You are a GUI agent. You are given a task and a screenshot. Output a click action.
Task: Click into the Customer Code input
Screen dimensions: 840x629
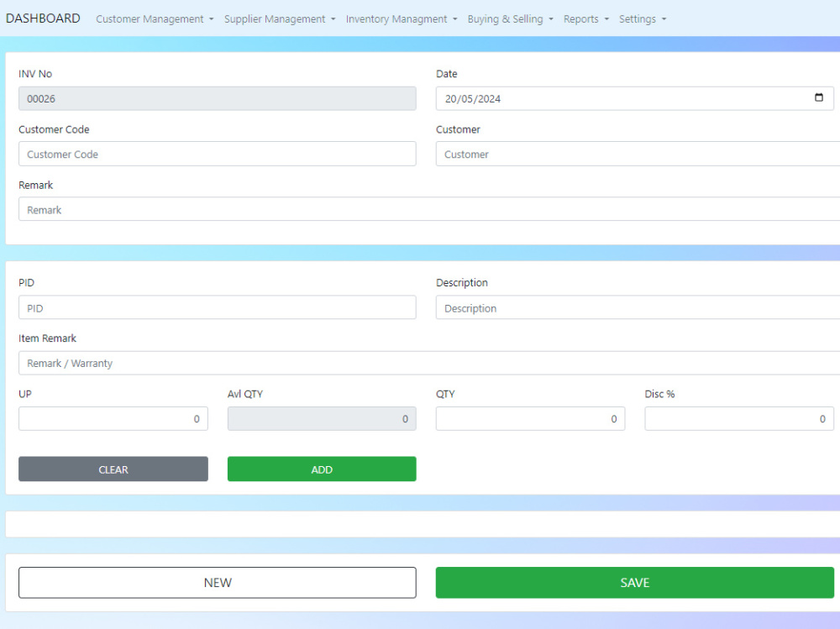pyautogui.click(x=217, y=154)
